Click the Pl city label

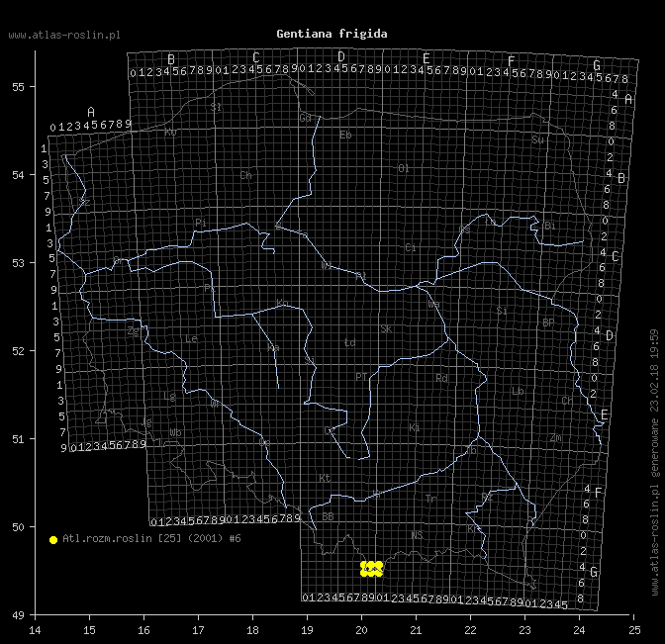point(361,276)
